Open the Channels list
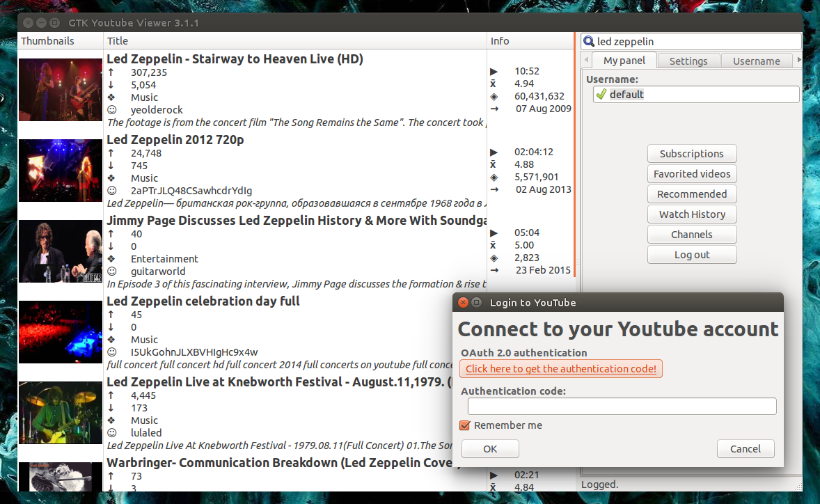Screen dimensions: 820x504 tap(692, 234)
